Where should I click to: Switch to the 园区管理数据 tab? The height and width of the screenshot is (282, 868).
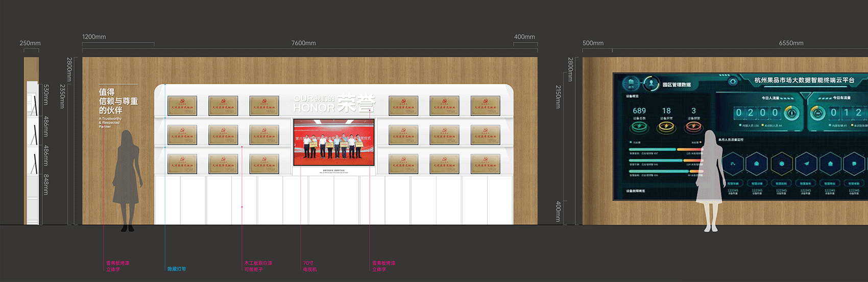point(677,85)
